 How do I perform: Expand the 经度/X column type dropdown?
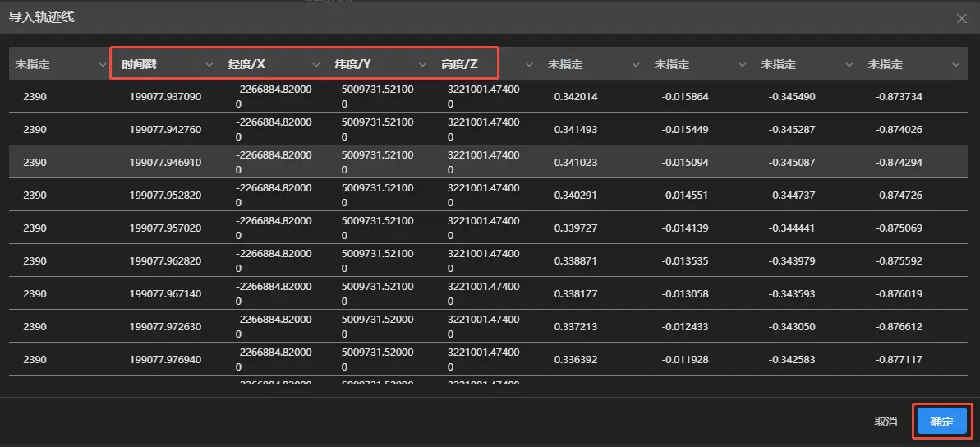(316, 65)
